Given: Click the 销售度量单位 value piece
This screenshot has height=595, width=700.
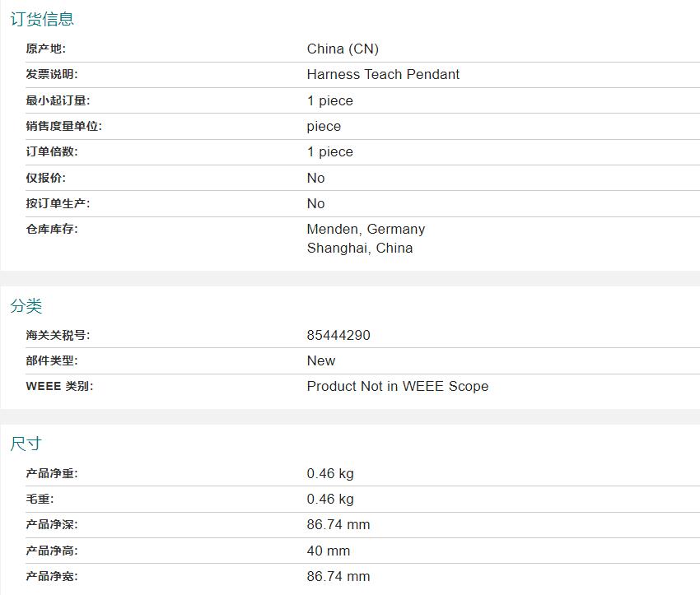Looking at the screenshot, I should (x=324, y=126).
